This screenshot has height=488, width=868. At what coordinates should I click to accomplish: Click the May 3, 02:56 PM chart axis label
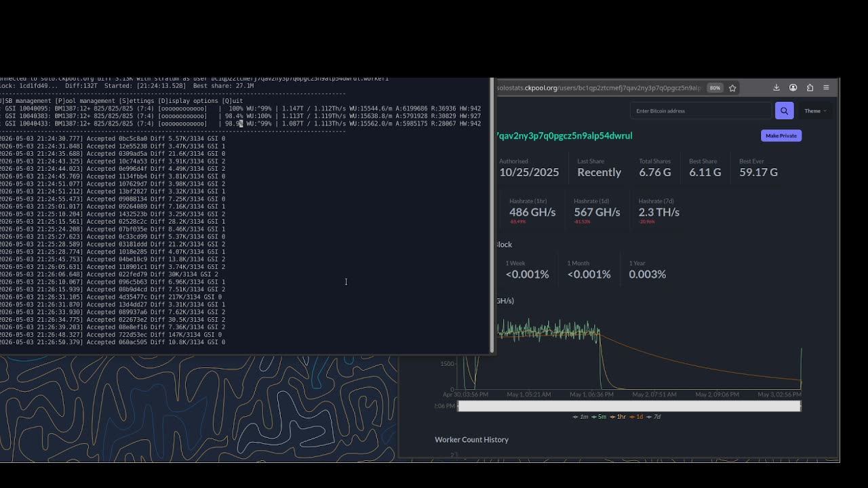pos(779,394)
